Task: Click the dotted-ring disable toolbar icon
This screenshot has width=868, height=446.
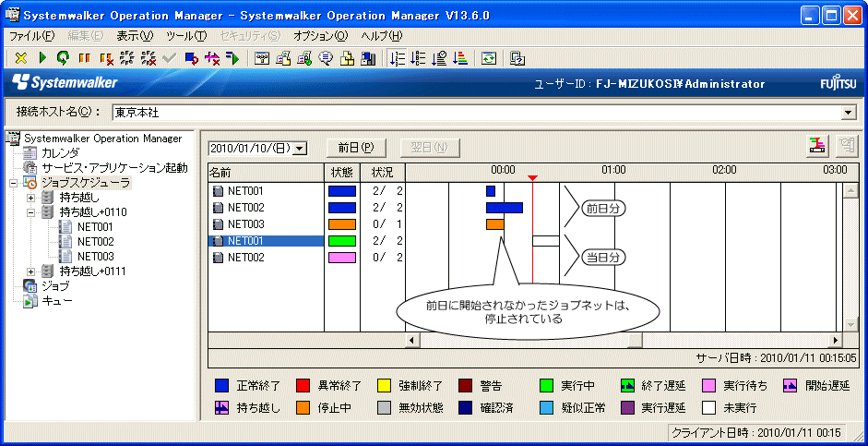Action: click(x=127, y=58)
